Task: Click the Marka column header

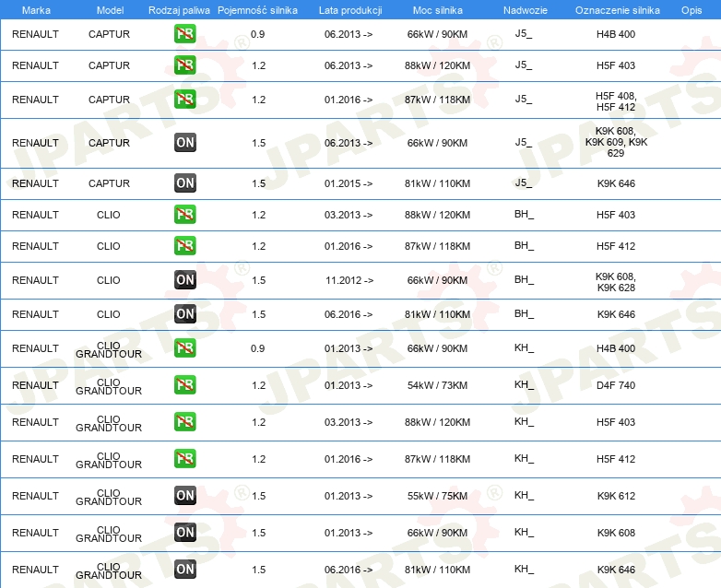Action: (36, 10)
